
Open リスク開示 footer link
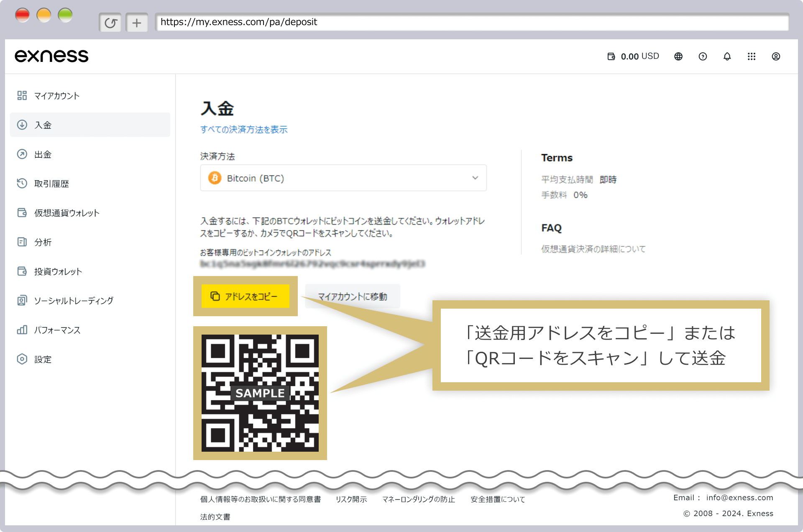click(x=351, y=499)
